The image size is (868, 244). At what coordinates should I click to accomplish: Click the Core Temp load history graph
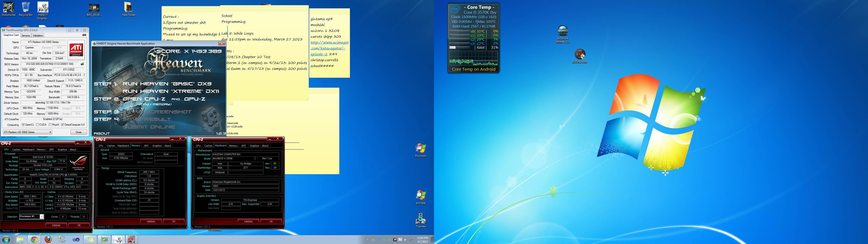tap(473, 58)
